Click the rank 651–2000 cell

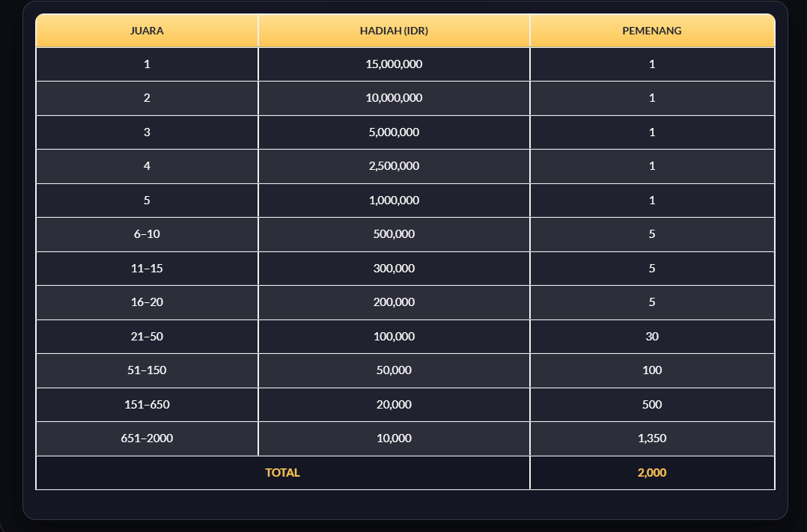pyautogui.click(x=147, y=438)
